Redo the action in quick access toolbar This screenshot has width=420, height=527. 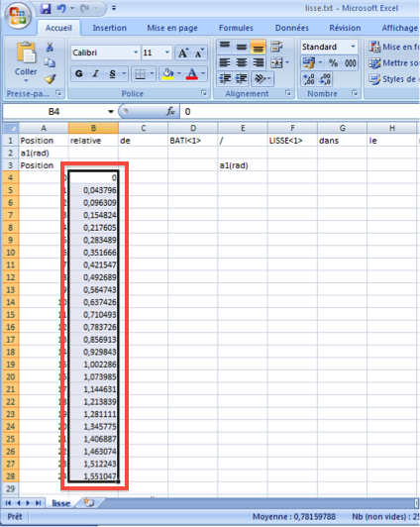84,8
